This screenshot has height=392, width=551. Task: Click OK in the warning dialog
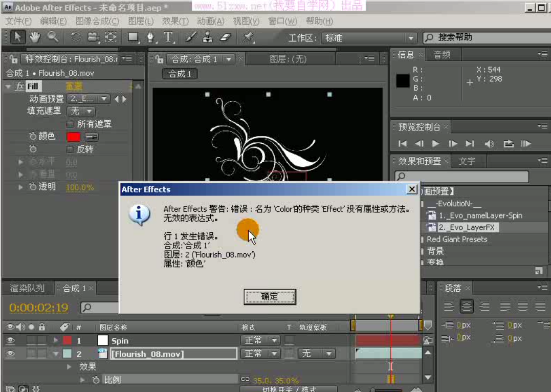(270, 297)
